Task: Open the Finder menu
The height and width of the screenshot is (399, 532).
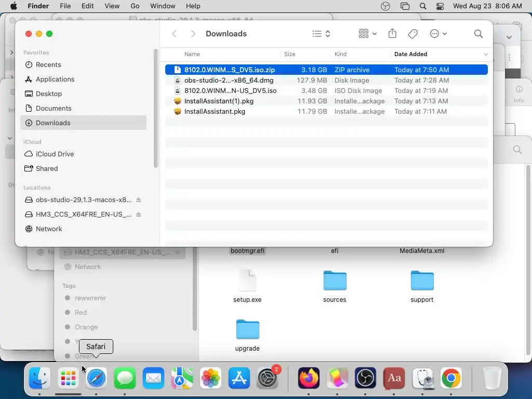Action: (x=38, y=6)
